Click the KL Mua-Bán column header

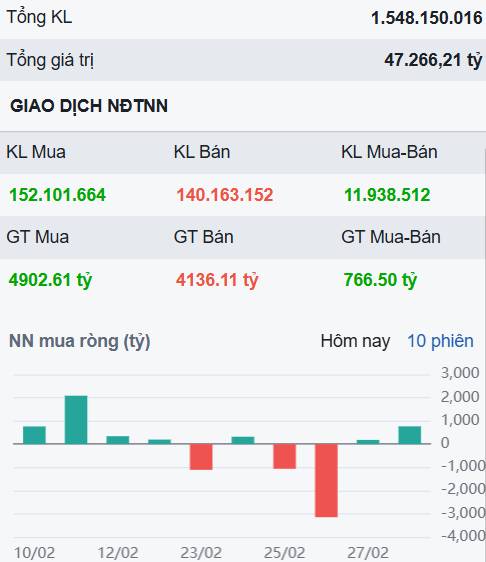click(389, 152)
